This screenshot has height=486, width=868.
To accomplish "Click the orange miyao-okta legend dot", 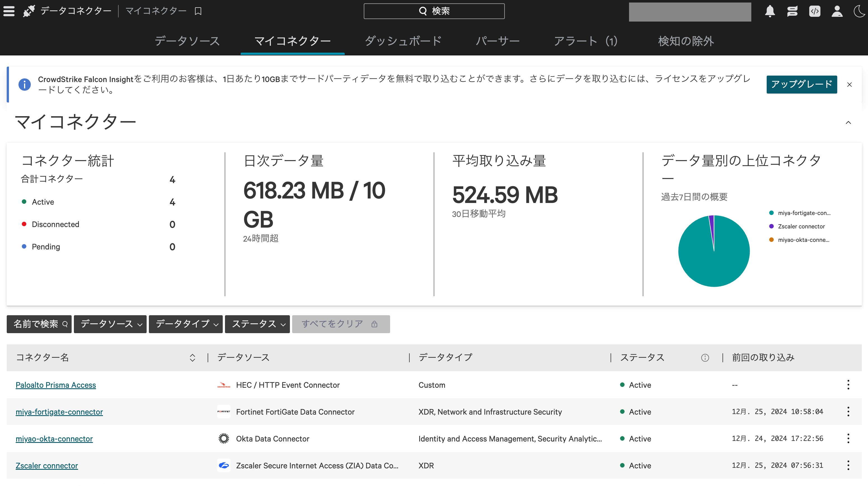I will [771, 240].
